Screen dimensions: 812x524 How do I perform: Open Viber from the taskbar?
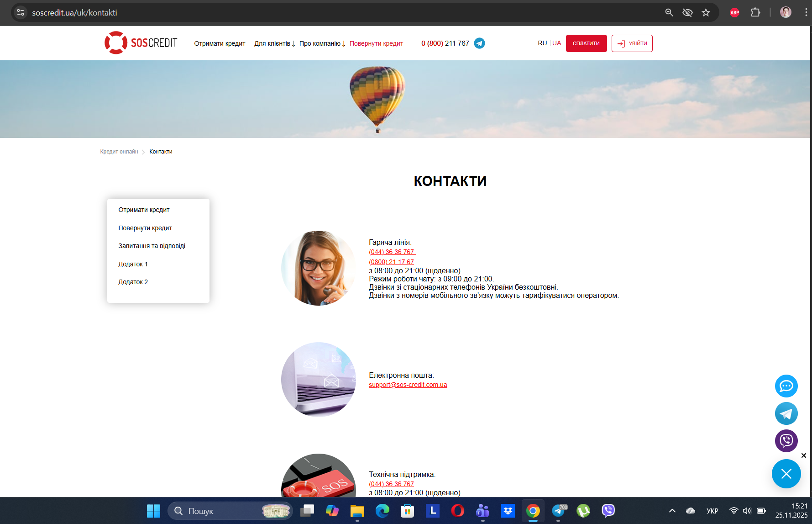pos(608,511)
